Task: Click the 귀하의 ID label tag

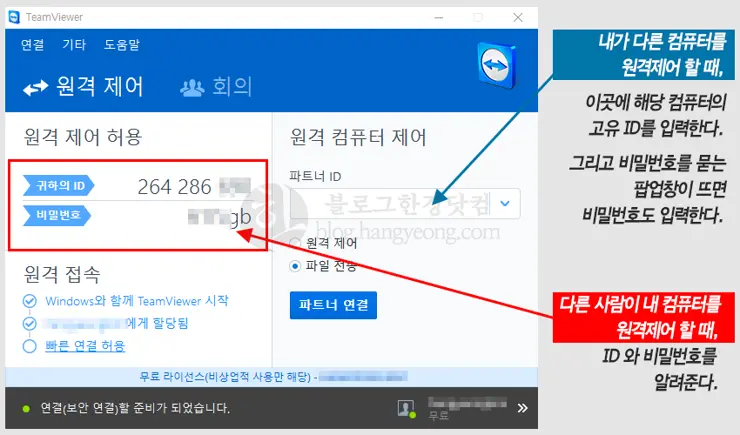Action: pos(59,185)
